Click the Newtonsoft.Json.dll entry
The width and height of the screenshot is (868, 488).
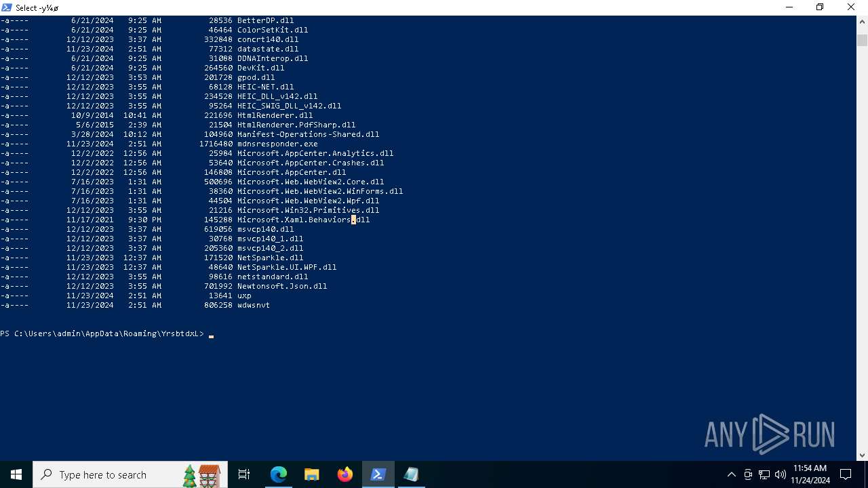(282, 286)
